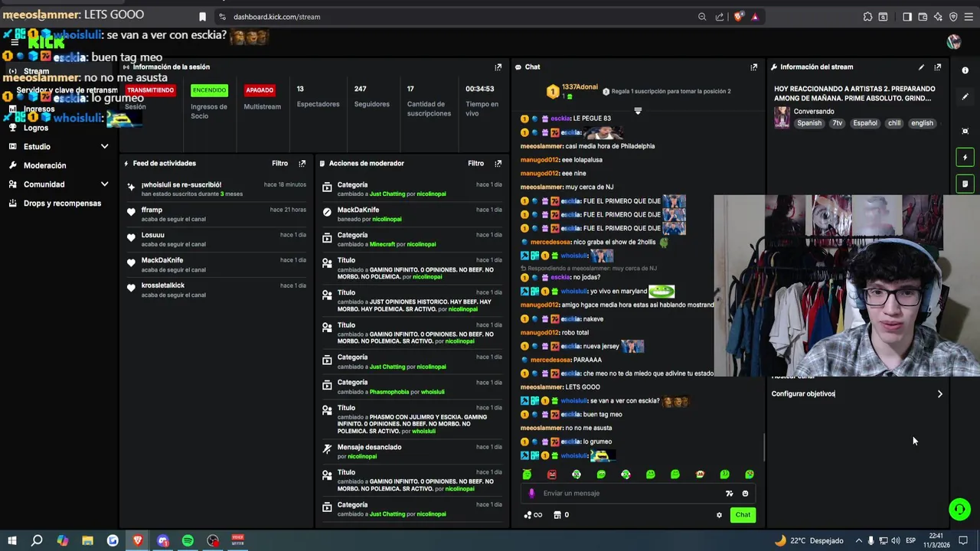The height and width of the screenshot is (551, 980).
Task: Pick the red angry emote in quick emotes
Action: [x=551, y=474]
